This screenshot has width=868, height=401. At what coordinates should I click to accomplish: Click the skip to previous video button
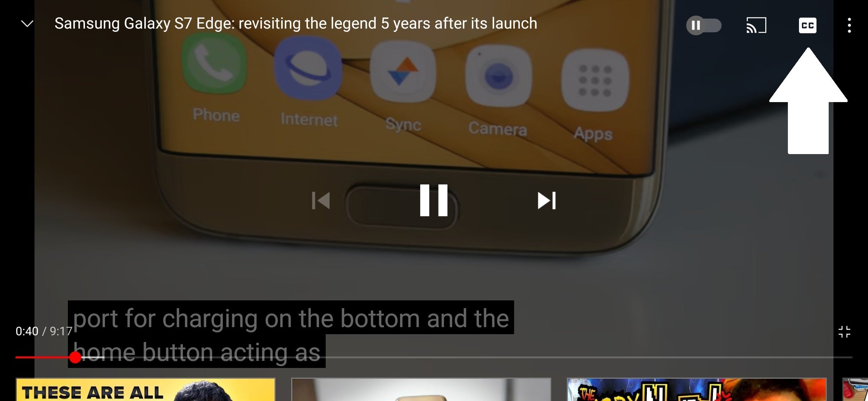click(321, 200)
